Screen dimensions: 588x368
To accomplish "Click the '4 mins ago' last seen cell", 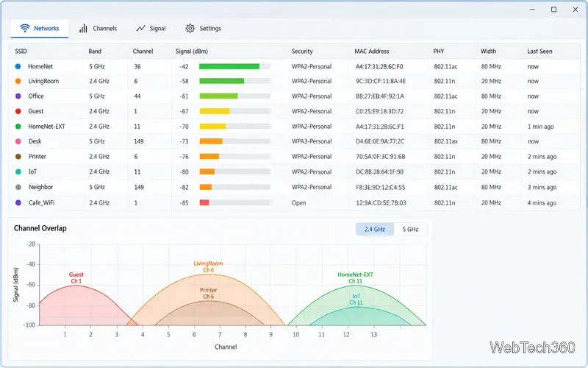I will pos(542,203).
